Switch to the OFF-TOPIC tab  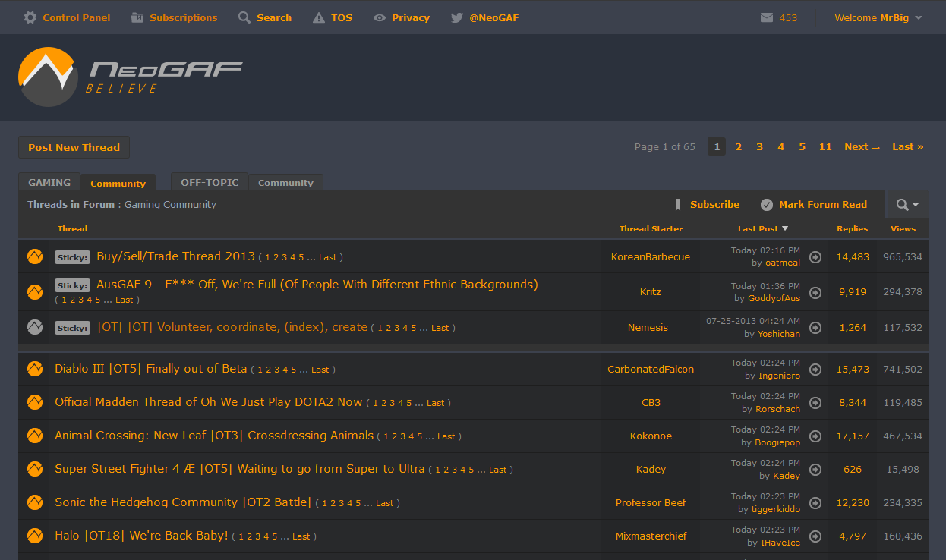[209, 182]
